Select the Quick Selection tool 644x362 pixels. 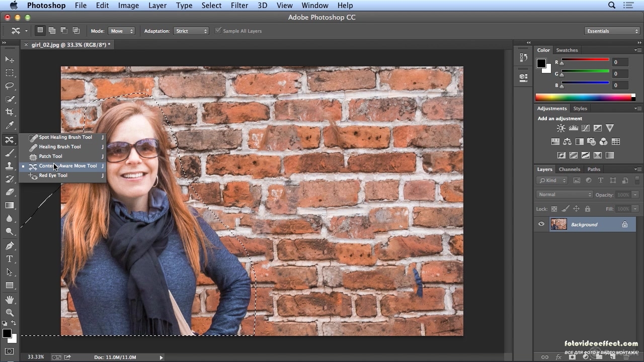[10, 99]
